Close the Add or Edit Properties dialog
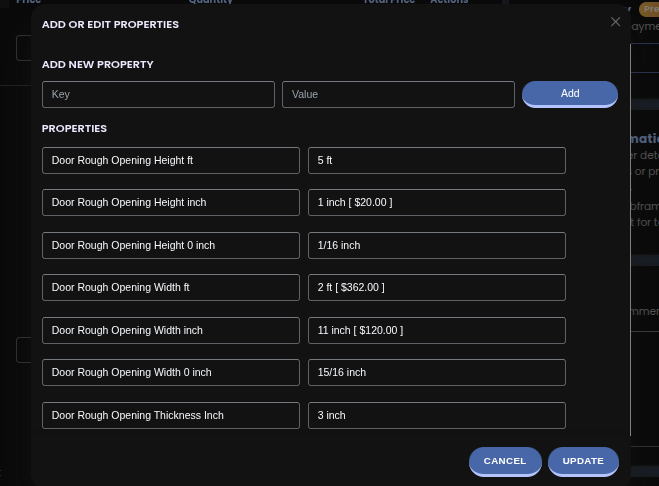 click(615, 22)
